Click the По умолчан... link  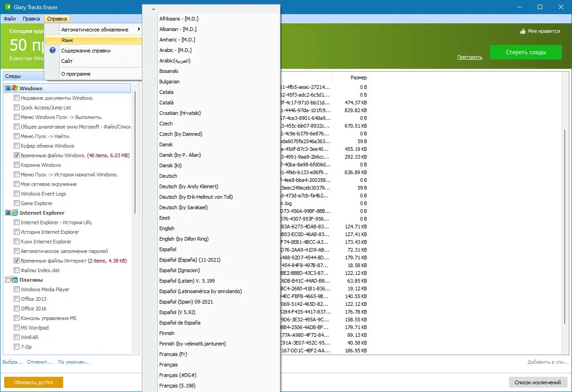pos(74,362)
